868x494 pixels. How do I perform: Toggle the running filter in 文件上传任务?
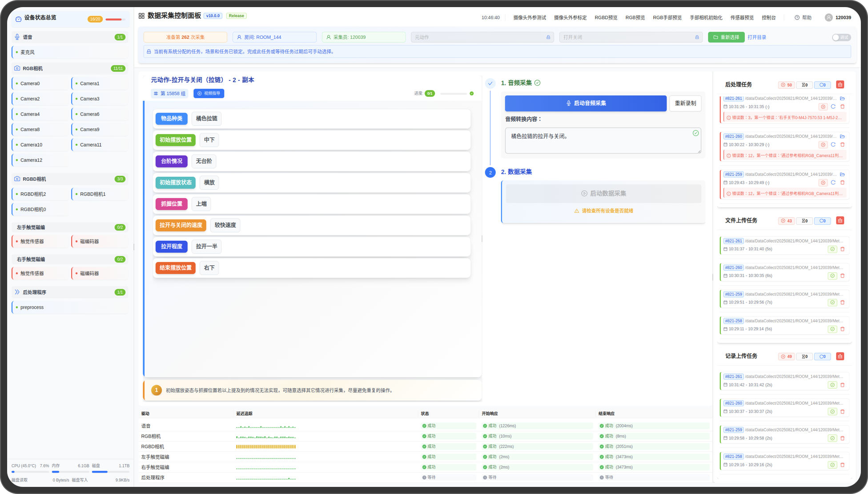pyautogui.click(x=822, y=221)
